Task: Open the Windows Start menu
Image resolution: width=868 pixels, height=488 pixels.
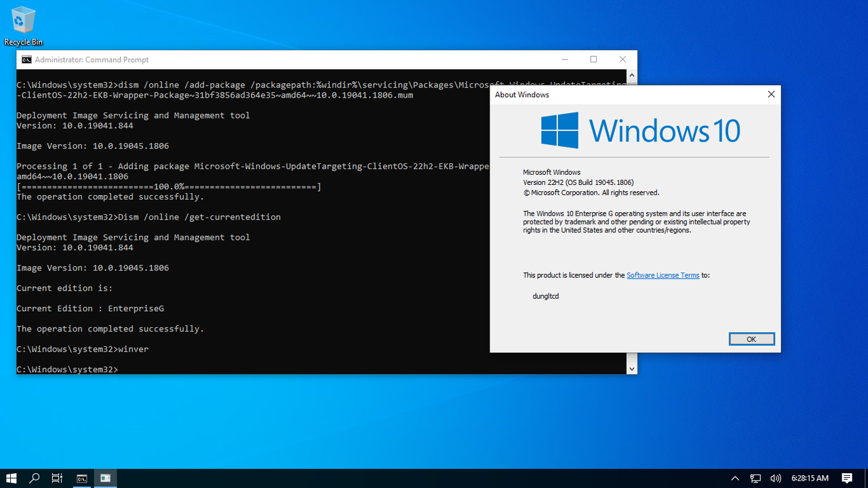Action: point(11,478)
